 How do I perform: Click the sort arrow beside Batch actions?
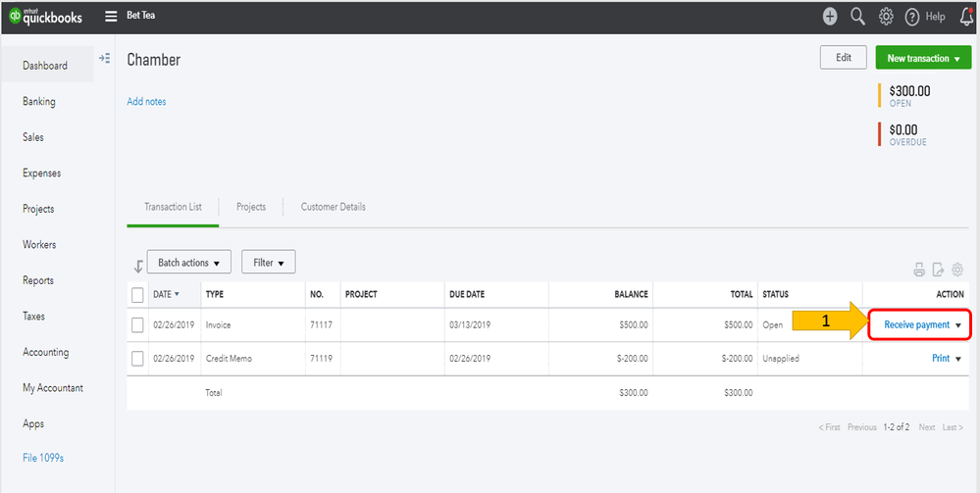click(138, 267)
